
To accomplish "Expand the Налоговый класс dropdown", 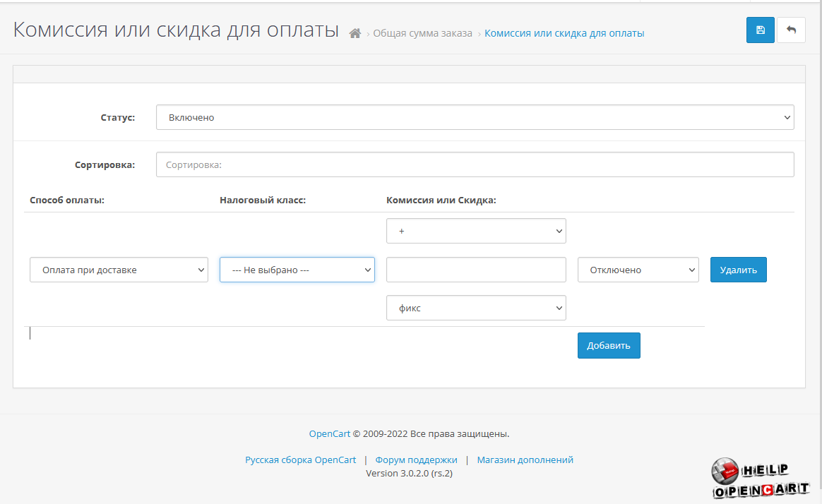I will pos(297,270).
